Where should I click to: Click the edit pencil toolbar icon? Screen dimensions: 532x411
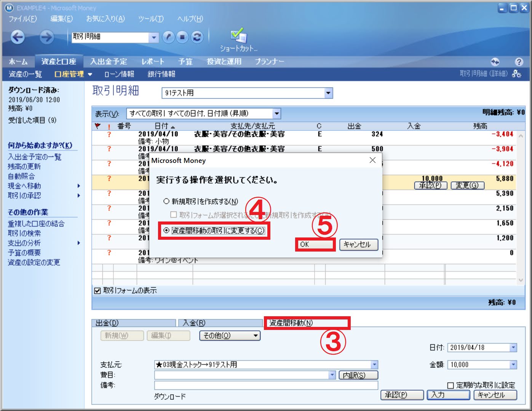click(168, 37)
